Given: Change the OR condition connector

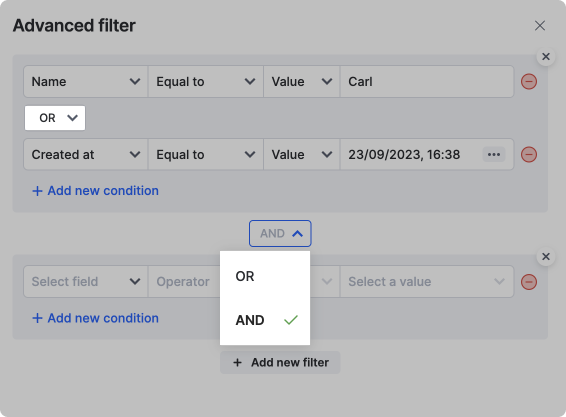Looking at the screenshot, I should point(55,118).
